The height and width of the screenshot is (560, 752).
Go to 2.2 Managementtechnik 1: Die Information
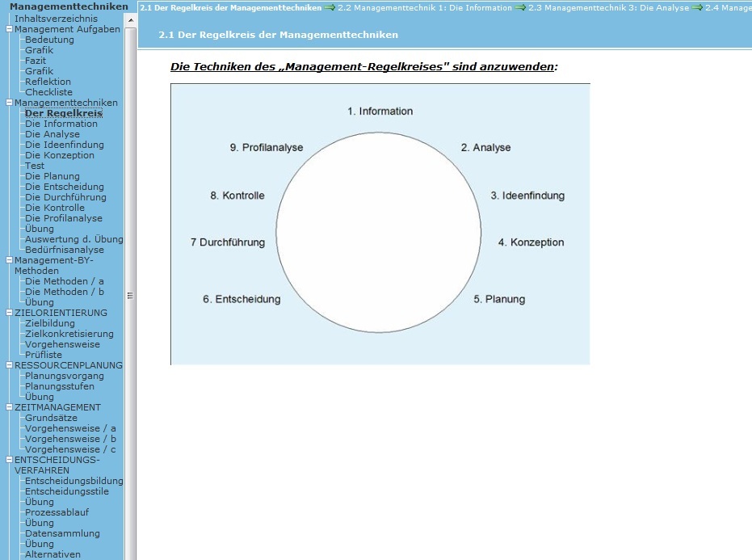pyautogui.click(x=425, y=8)
